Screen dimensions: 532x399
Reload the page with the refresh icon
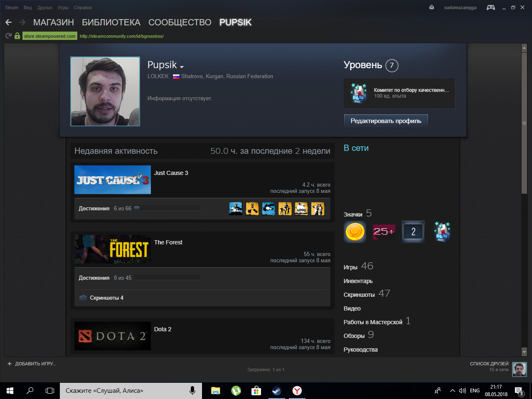[8, 36]
